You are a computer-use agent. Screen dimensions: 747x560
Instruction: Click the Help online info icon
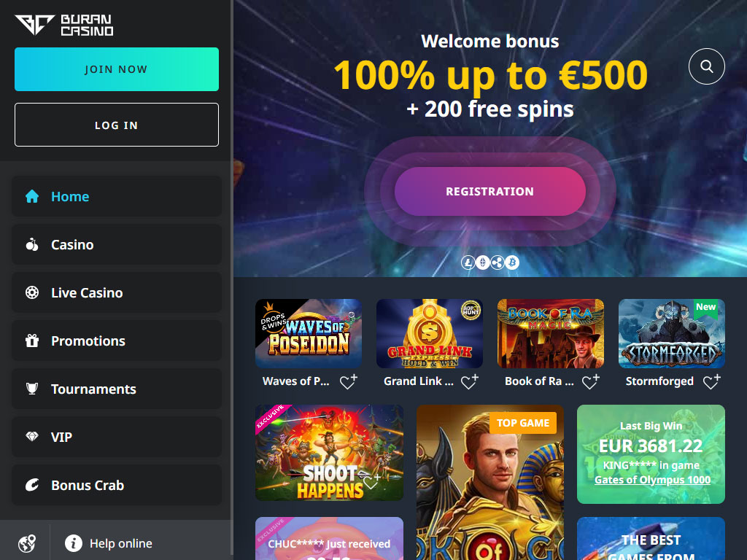(x=74, y=542)
